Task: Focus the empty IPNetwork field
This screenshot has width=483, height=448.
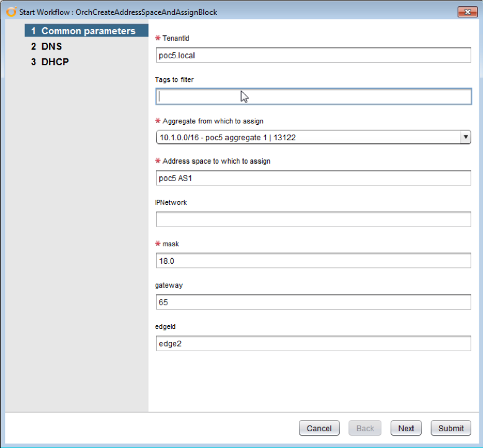Action: click(313, 219)
